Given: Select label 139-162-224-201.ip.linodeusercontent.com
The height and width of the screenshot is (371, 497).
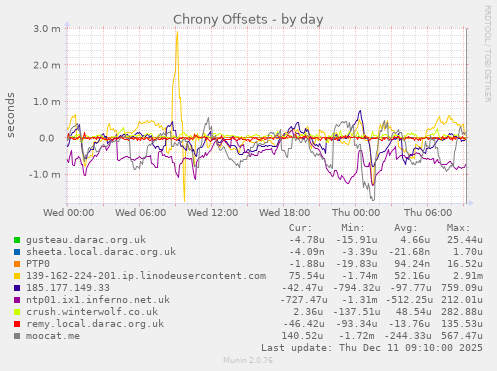Looking at the screenshot, I should 146,276.
